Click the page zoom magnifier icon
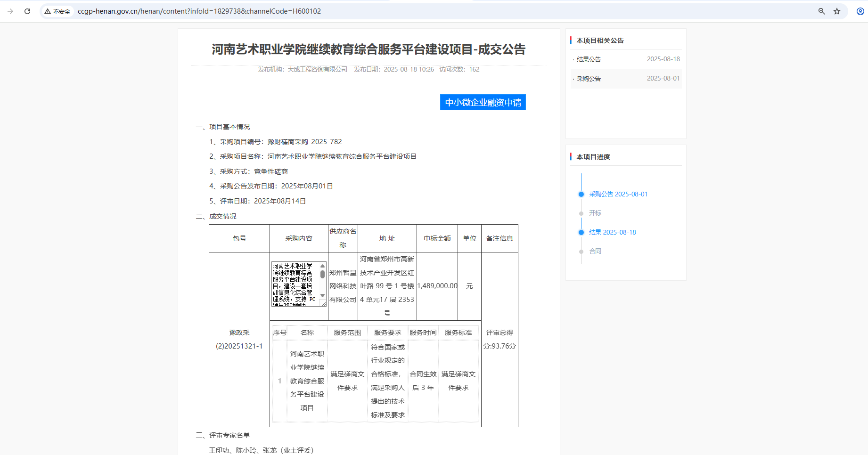This screenshot has height=455, width=868. [x=822, y=11]
